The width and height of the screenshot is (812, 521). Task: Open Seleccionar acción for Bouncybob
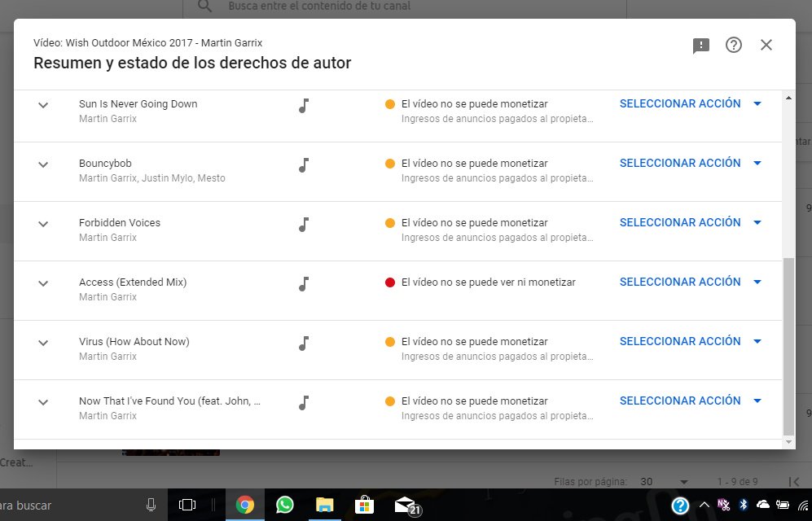click(691, 163)
